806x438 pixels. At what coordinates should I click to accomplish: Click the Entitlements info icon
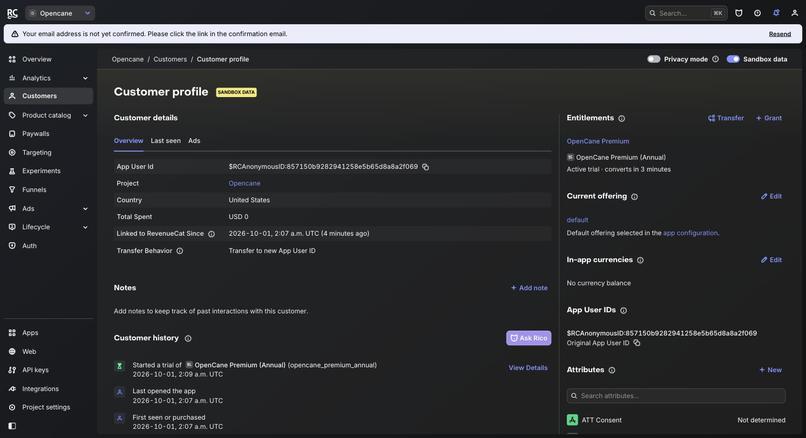[x=621, y=118]
